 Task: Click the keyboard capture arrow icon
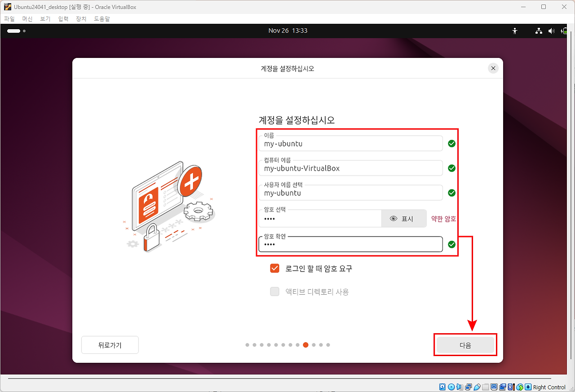tap(528, 387)
